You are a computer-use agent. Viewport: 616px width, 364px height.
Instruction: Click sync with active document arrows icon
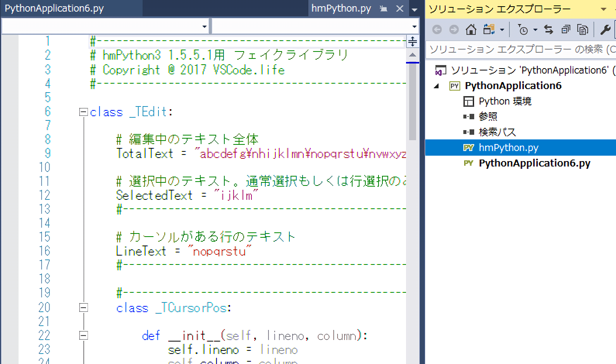(549, 29)
